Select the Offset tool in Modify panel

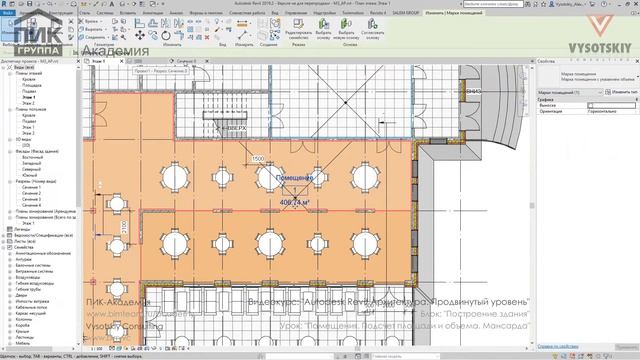tap(153, 23)
